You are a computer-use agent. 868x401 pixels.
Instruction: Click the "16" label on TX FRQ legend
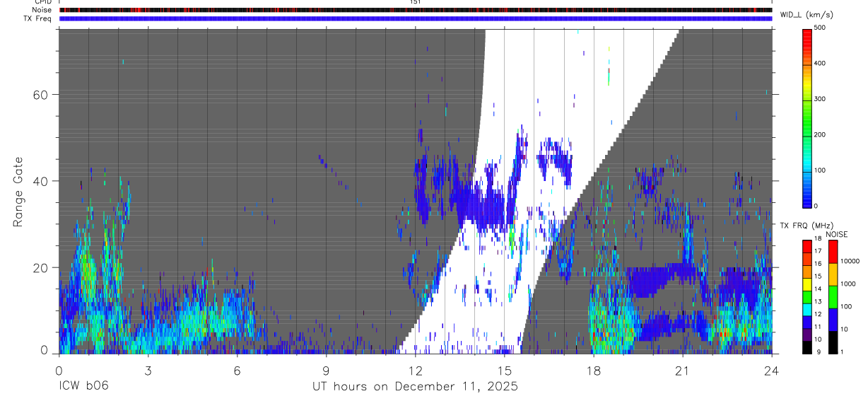[x=818, y=265]
